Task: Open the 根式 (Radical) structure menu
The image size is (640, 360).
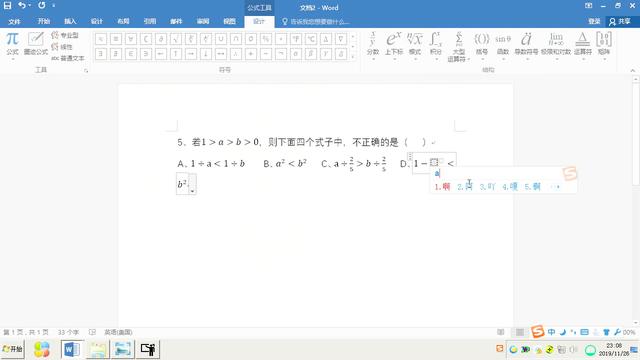Action: pyautogui.click(x=415, y=46)
